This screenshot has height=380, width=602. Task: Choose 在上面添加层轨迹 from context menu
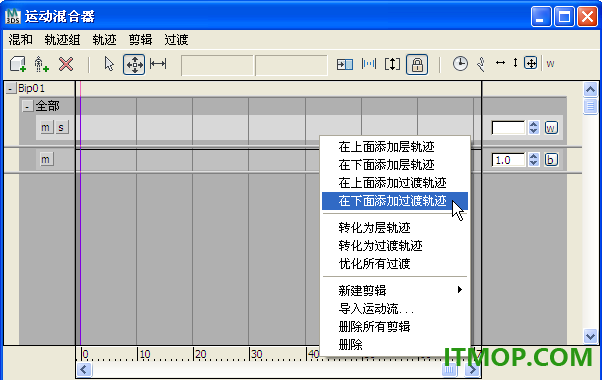click(395, 147)
